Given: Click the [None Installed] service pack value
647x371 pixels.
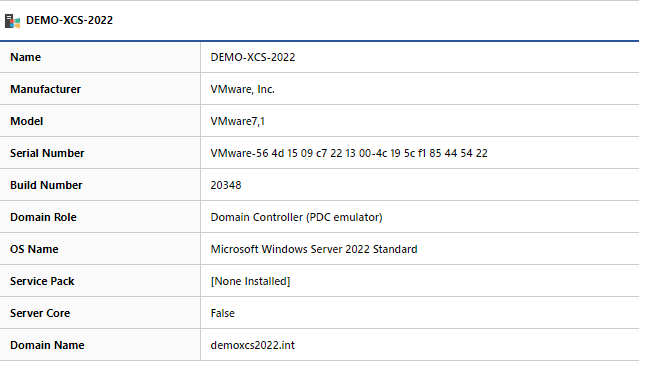Looking at the screenshot, I should click(250, 281).
